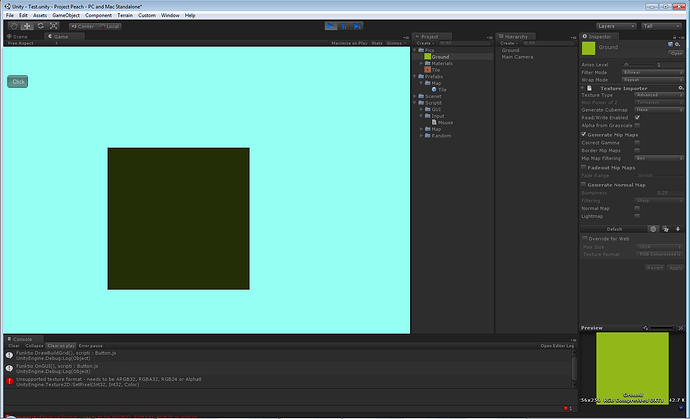Collapse the Pics folder in Project
The image size is (690, 419).
tap(415, 50)
